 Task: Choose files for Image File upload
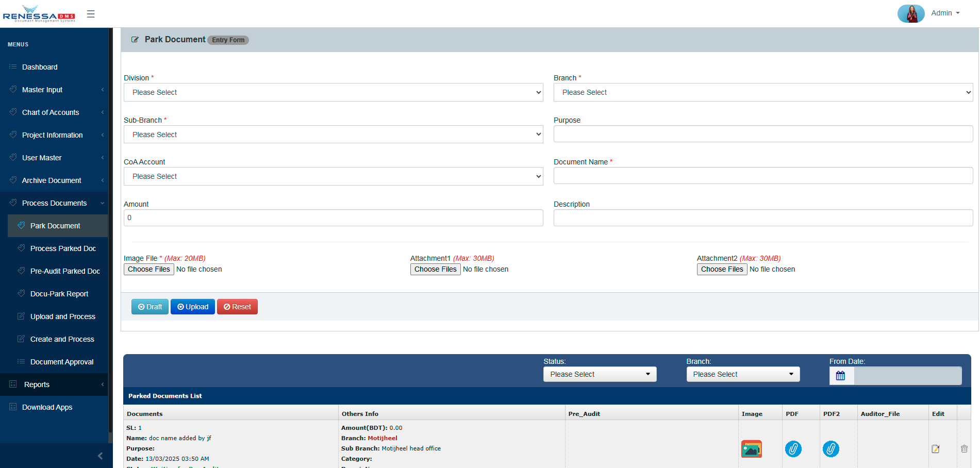click(148, 269)
